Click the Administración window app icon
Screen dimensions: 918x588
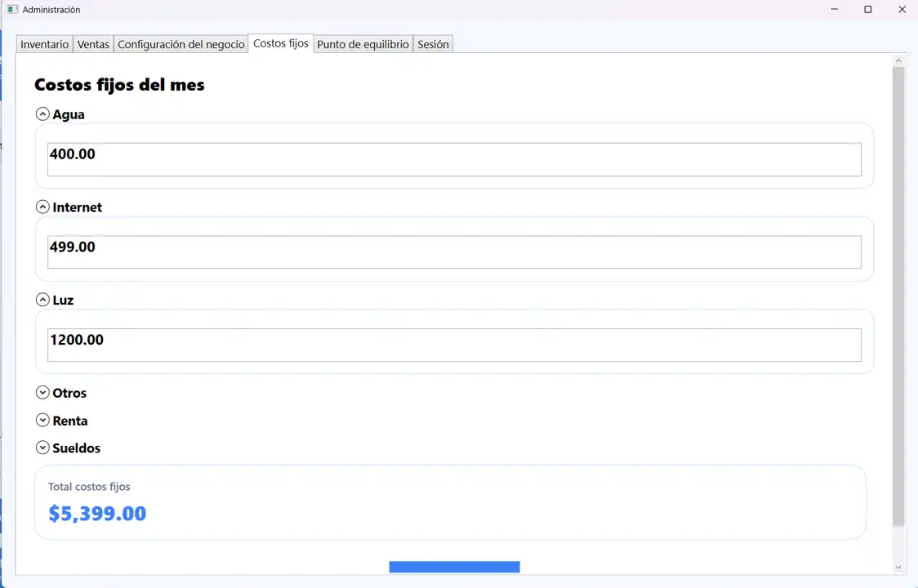click(x=12, y=9)
